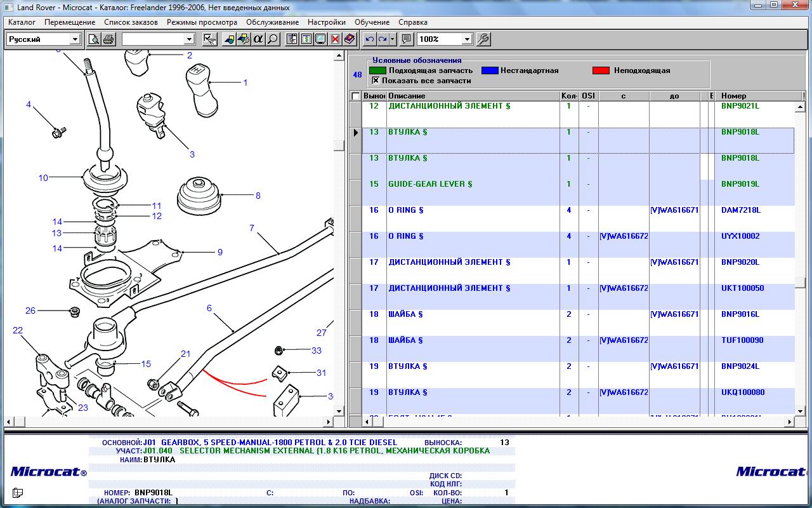The image size is (812, 508).
Task: Click the diagram's scroll-right arrow
Action: [329, 422]
